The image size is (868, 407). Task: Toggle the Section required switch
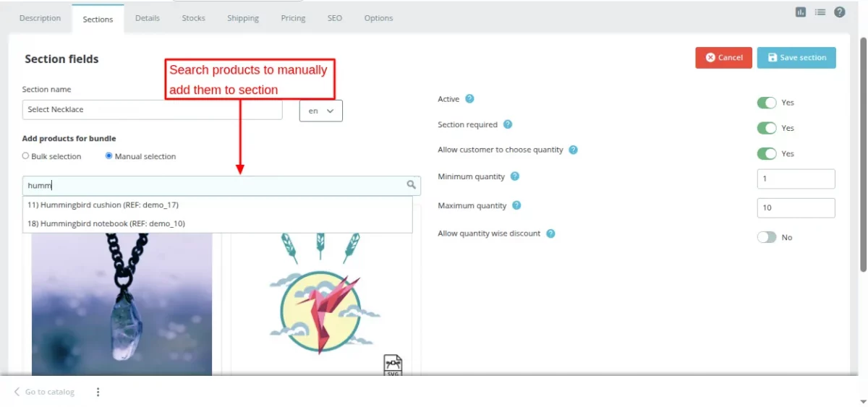point(767,128)
